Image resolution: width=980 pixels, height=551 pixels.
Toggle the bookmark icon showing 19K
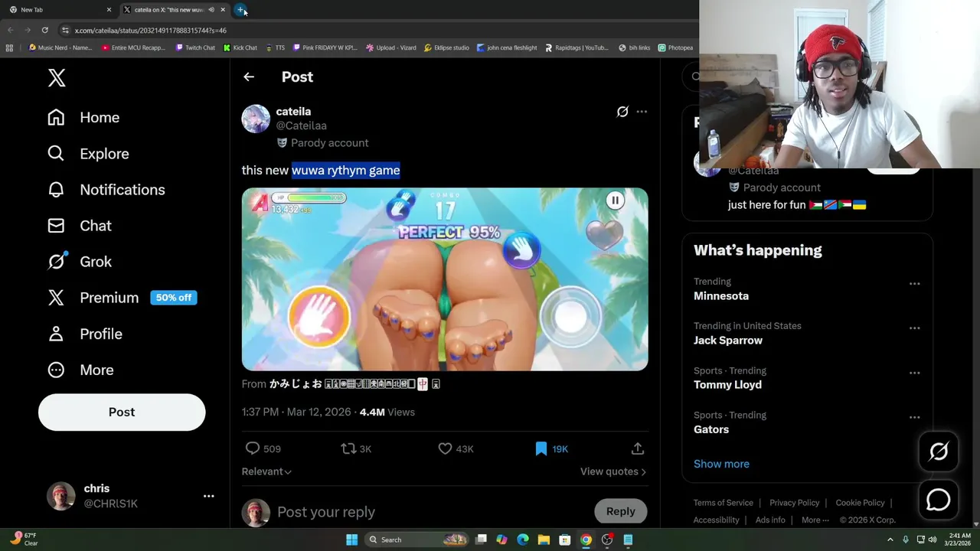click(x=551, y=448)
